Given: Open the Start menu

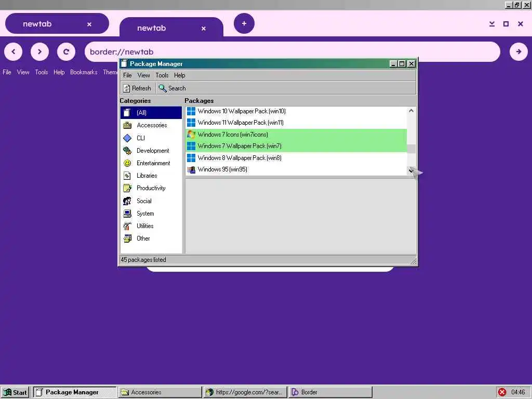Looking at the screenshot, I should click(x=15, y=392).
